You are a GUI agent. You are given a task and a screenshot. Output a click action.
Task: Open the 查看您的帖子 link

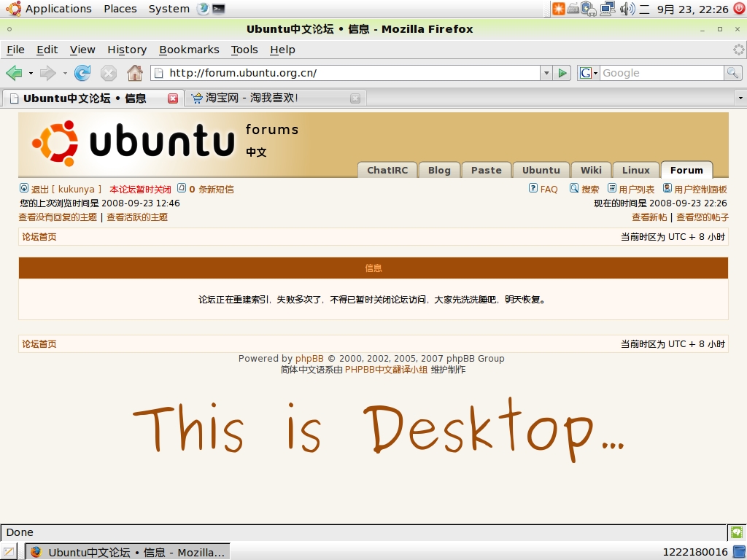(703, 217)
